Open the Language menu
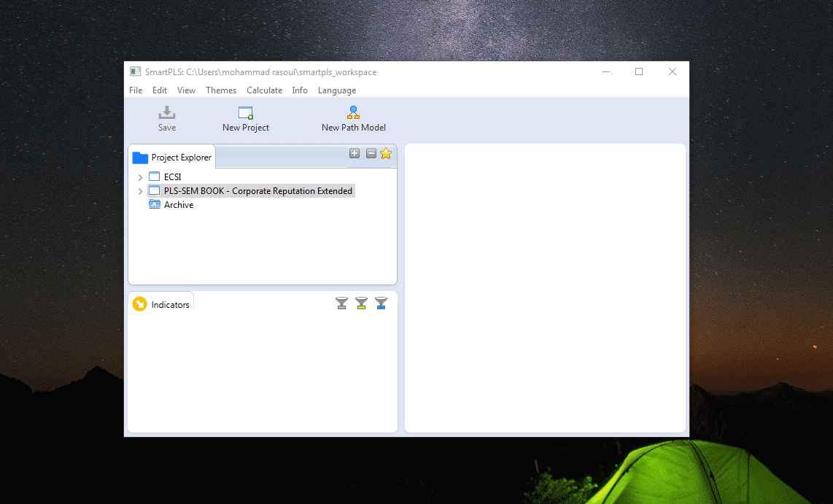833x504 pixels. coord(337,90)
